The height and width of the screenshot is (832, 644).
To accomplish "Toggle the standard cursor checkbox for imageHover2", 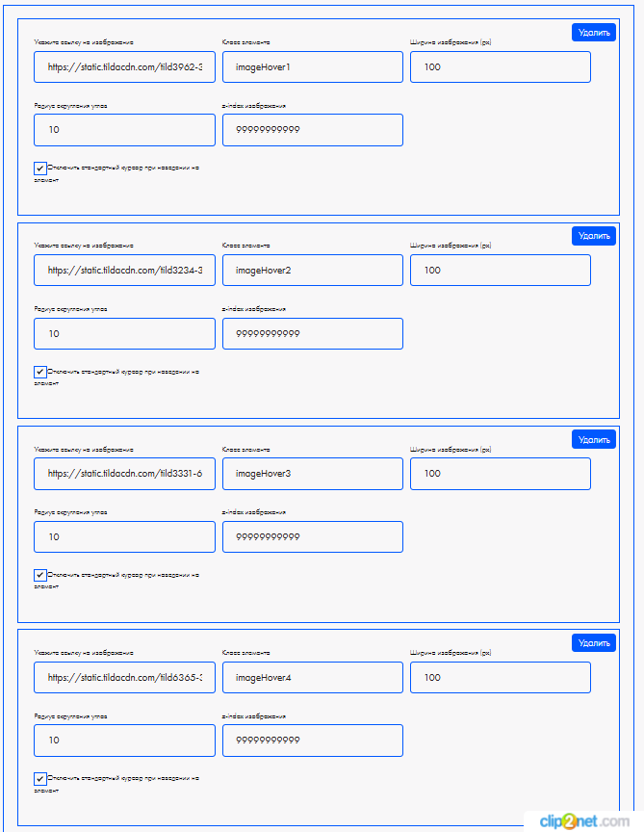I will (40, 372).
